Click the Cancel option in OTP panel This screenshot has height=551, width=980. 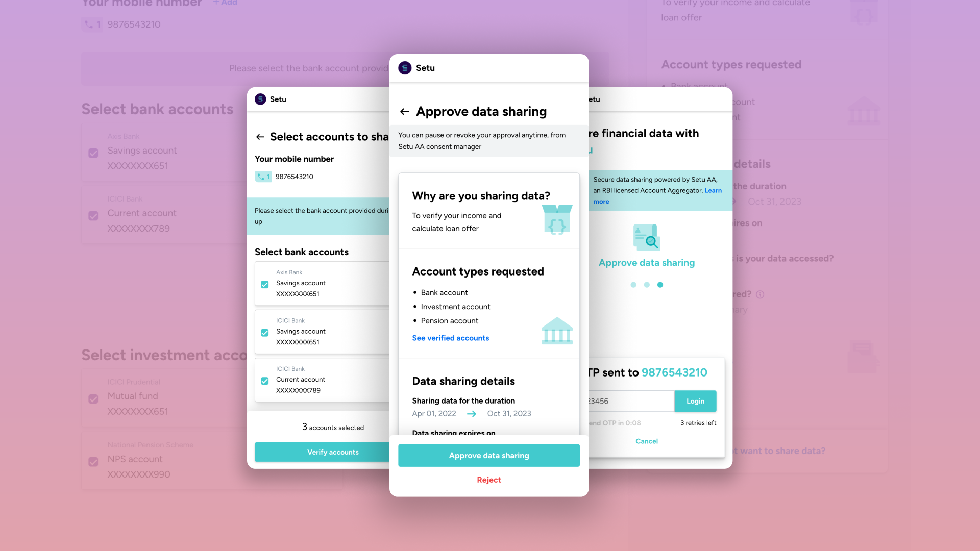(646, 441)
